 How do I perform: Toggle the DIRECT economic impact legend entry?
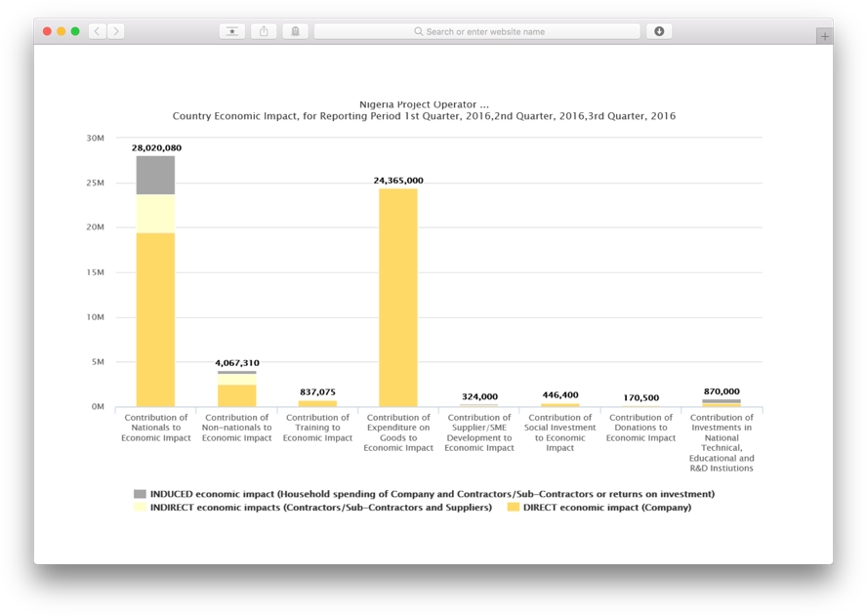[599, 507]
